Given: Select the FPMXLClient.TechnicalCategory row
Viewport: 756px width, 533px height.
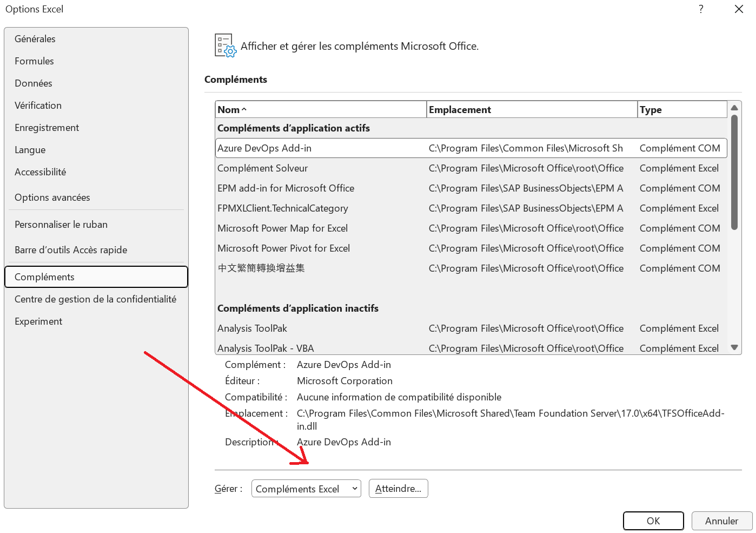Looking at the screenshot, I should coord(471,208).
